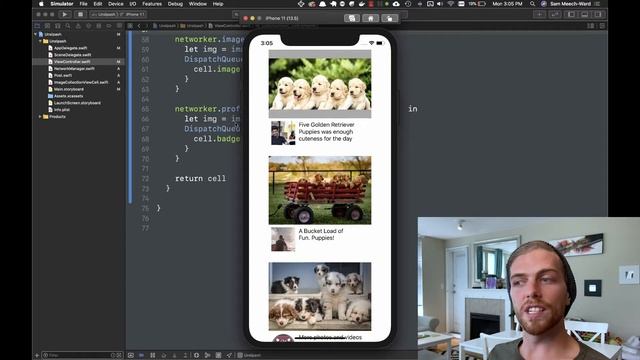Open the related items grid menu

(x=130, y=26)
